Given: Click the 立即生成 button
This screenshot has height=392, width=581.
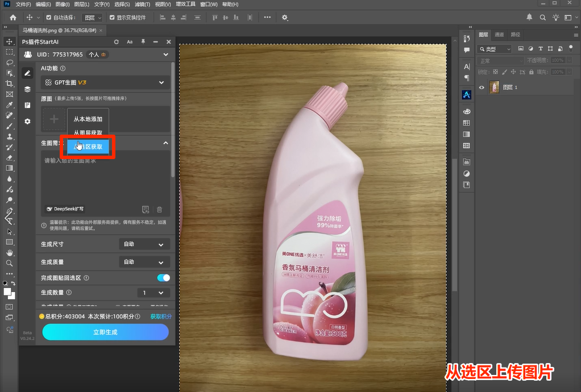Looking at the screenshot, I should coord(105,332).
